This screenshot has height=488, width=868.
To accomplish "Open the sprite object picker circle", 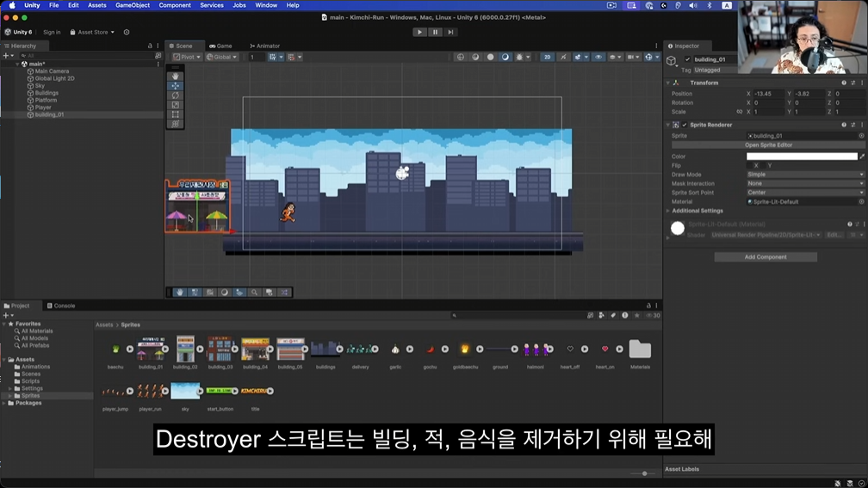I will (x=861, y=136).
